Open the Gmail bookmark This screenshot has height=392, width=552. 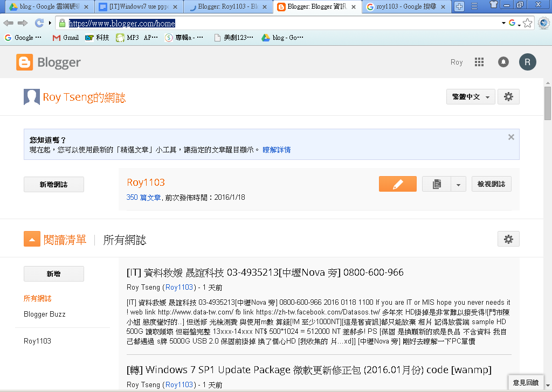click(x=65, y=38)
